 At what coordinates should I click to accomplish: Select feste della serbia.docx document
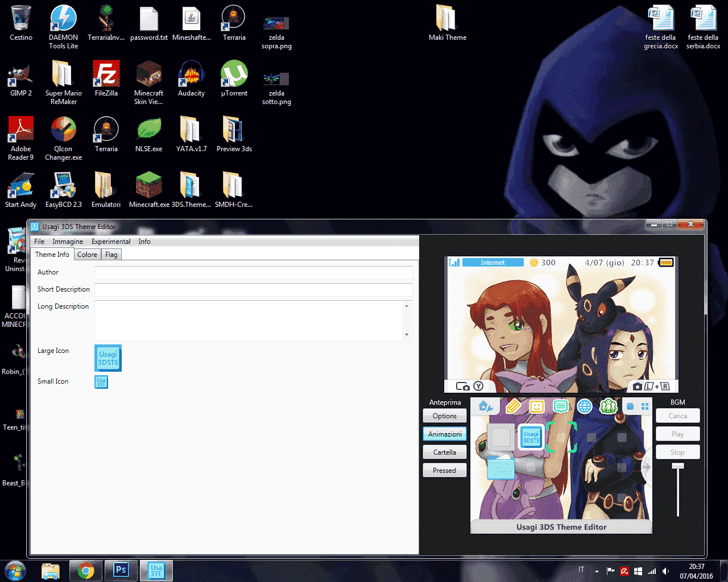click(704, 27)
